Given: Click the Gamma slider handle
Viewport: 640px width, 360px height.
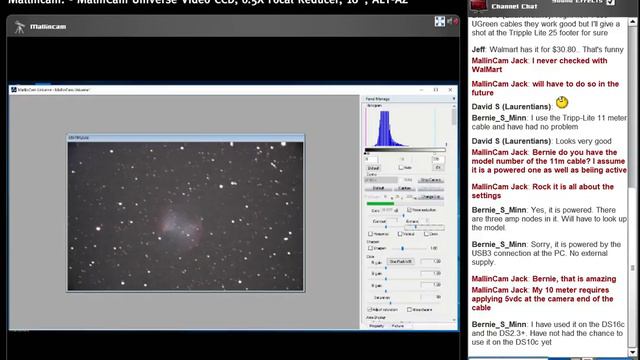Looking at the screenshot, I should [x=416, y=227].
